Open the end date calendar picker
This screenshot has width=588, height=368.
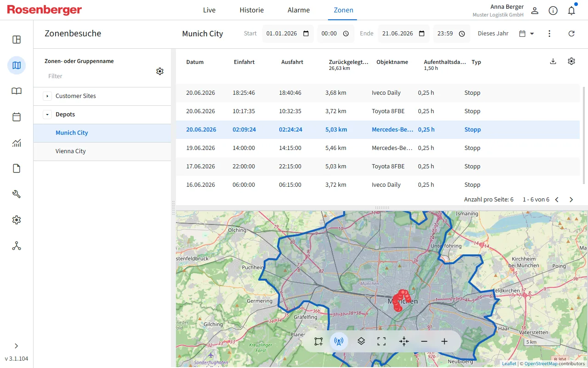(422, 34)
